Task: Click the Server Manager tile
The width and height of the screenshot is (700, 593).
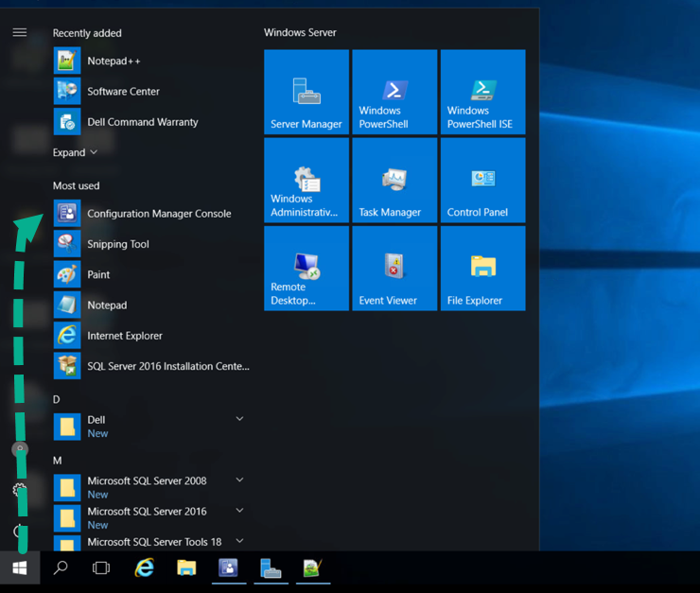Action: (x=306, y=92)
